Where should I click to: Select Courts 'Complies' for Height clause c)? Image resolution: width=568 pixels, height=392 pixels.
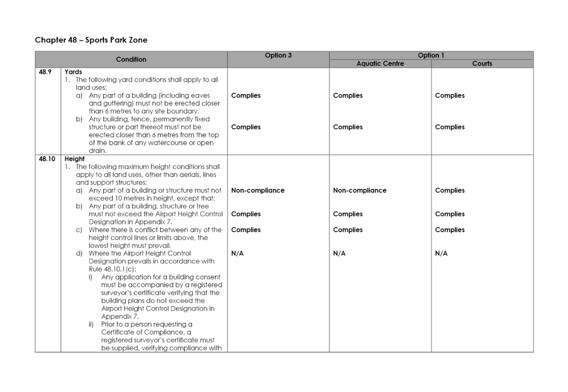click(x=450, y=230)
